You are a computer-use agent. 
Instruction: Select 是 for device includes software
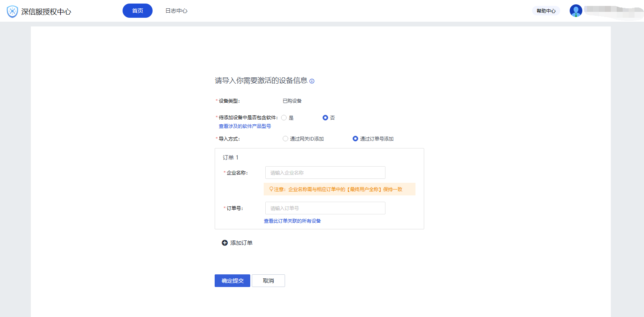coord(284,118)
